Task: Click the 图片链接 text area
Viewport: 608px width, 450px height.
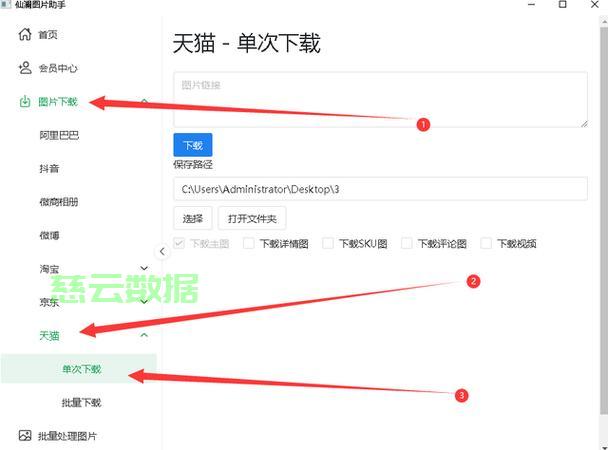Action: [380, 100]
